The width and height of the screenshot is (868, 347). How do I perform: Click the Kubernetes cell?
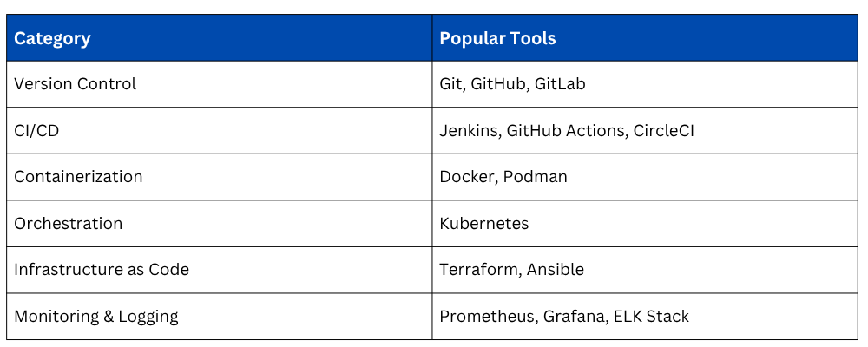click(484, 223)
